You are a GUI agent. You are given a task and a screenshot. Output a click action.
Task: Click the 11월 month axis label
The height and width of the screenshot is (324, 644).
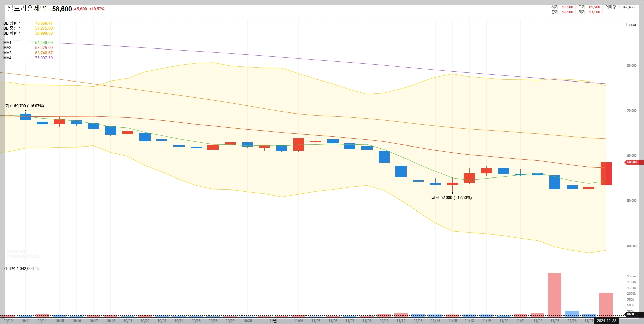[x=273, y=321]
